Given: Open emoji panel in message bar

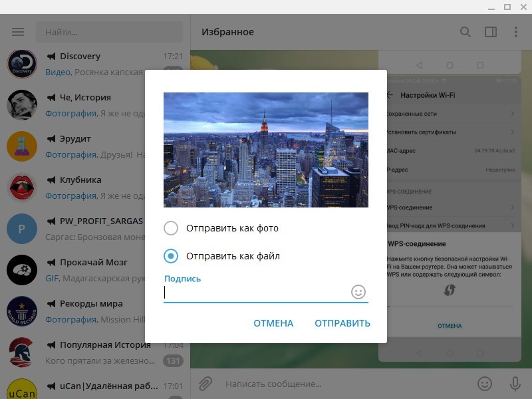Looking at the screenshot, I should click(x=485, y=384).
